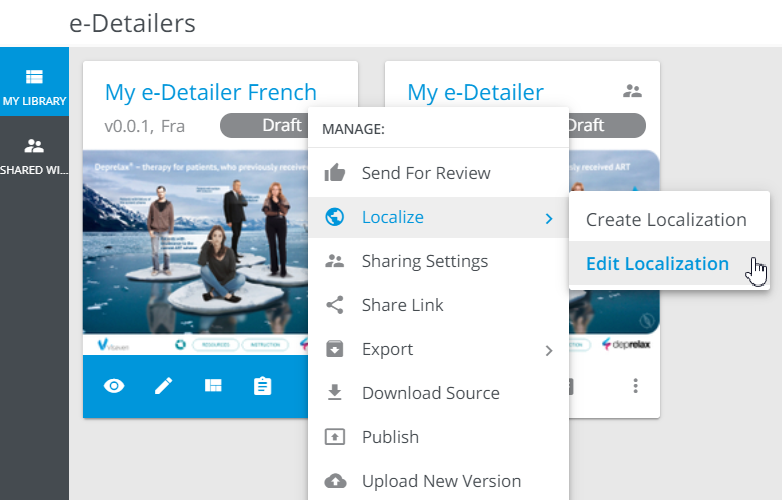Select Share Link menu option
Screen dimensions: 782x500
pyautogui.click(x=402, y=305)
